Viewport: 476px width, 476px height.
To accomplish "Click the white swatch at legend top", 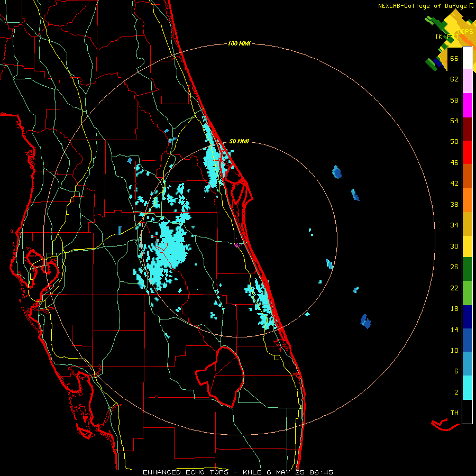I will tap(467, 58).
